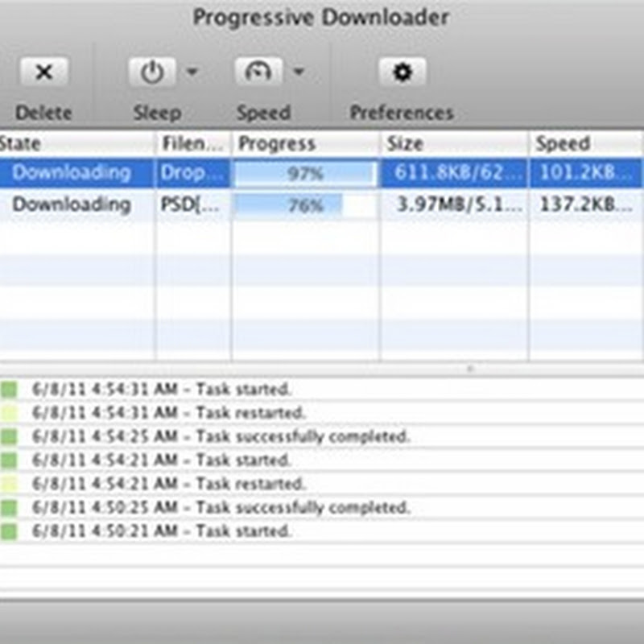This screenshot has width=644, height=644.
Task: Select the PSD filename cell
Action: (x=193, y=204)
